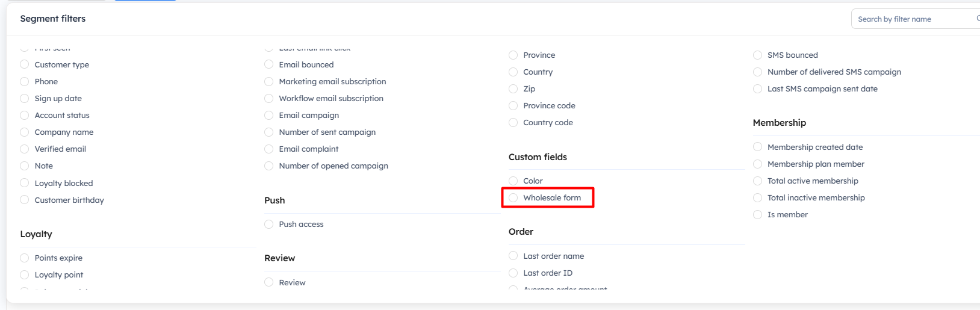
Task: Select Number of opened campaign filter
Action: [x=269, y=166]
